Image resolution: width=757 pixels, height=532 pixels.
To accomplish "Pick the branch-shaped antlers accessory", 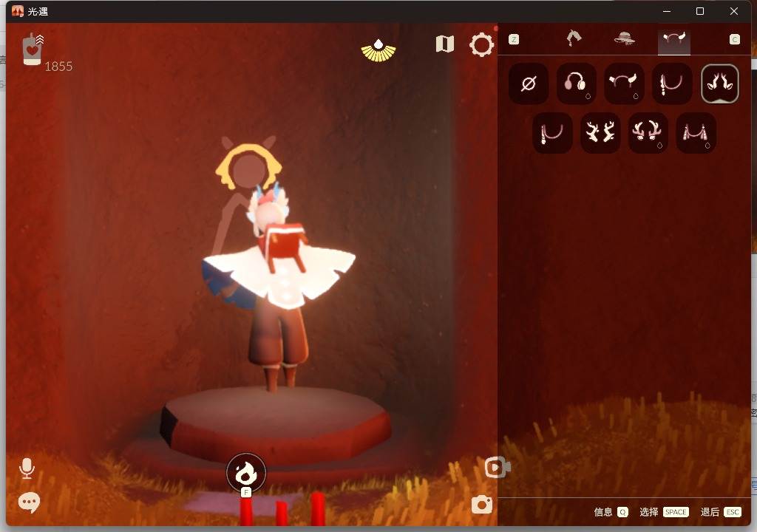I will pos(600,133).
